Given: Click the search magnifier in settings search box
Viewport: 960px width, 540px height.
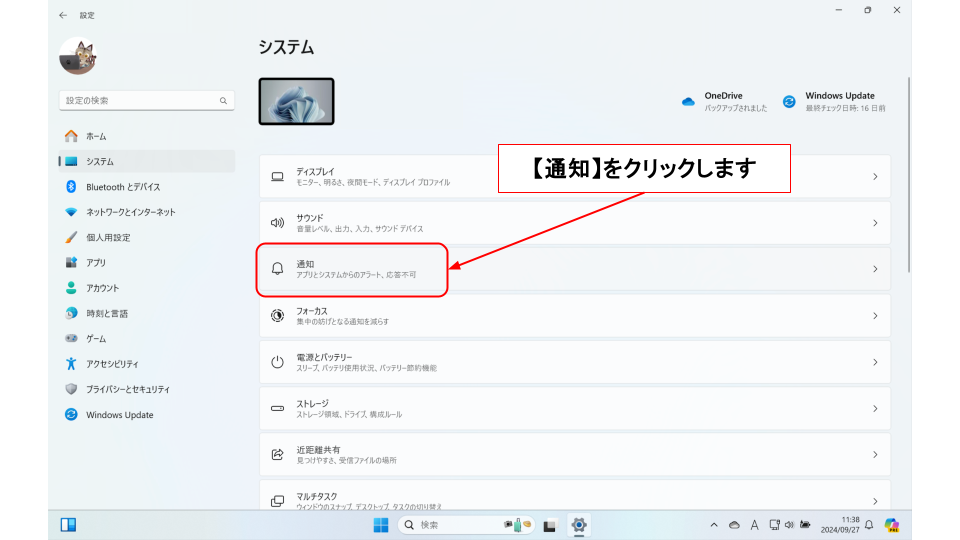Looking at the screenshot, I should [223, 101].
